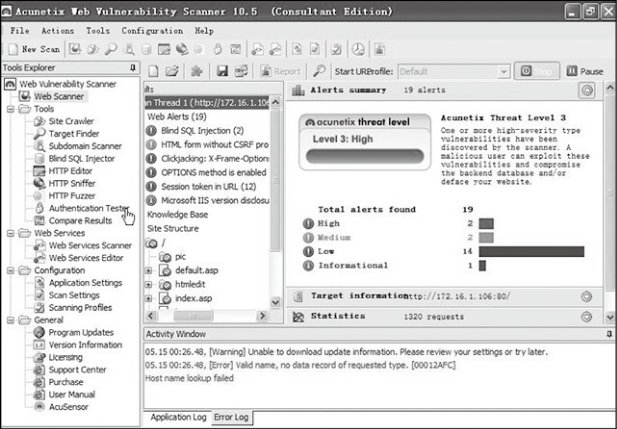Pause the running scan
Screen dimensions: 617x429
pyautogui.click(x=585, y=71)
